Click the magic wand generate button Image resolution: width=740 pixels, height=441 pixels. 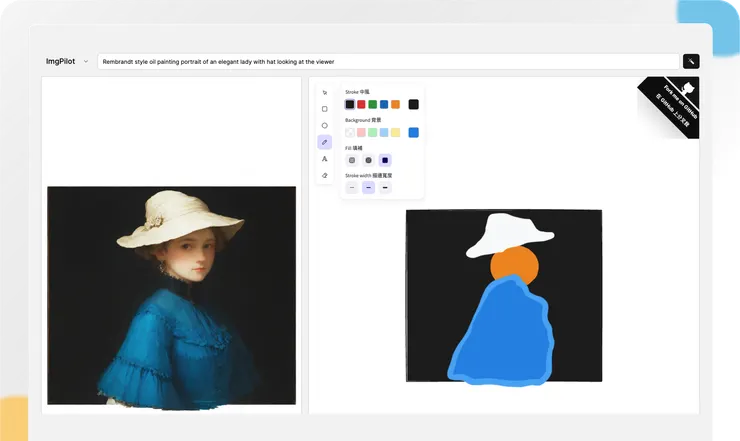pyautogui.click(x=691, y=61)
